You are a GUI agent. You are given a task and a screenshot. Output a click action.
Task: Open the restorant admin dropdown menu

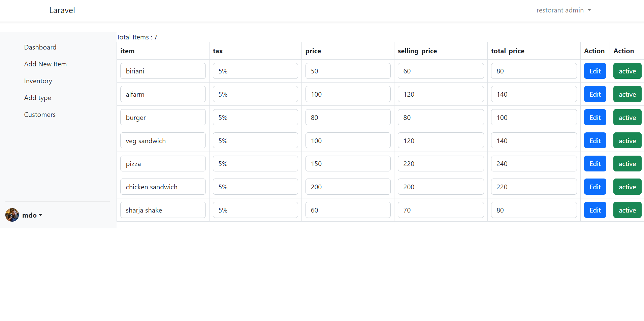[x=563, y=10]
